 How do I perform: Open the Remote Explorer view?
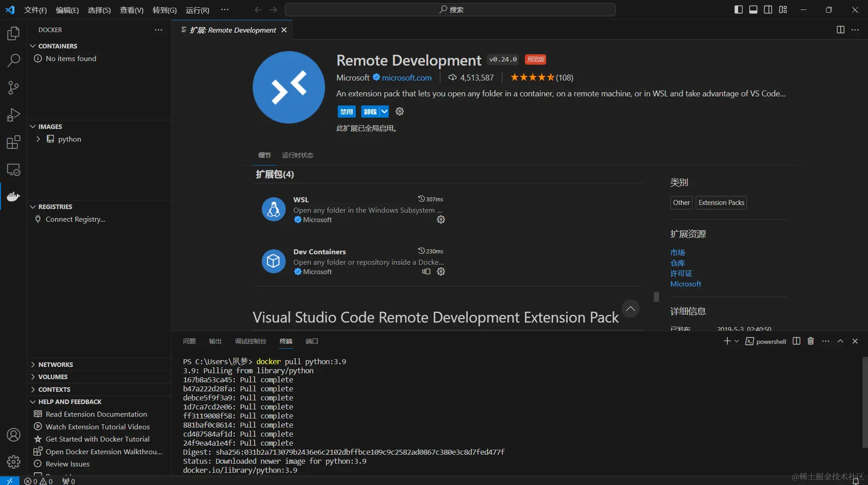14,170
